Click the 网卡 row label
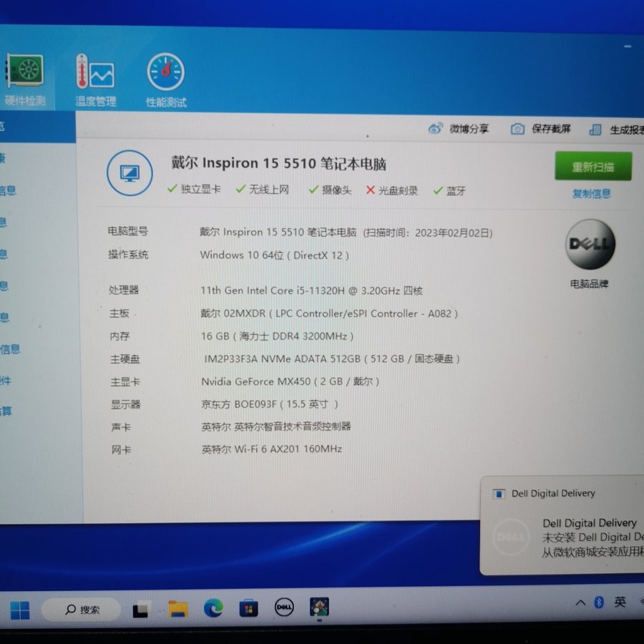The height and width of the screenshot is (644, 644). click(121, 450)
